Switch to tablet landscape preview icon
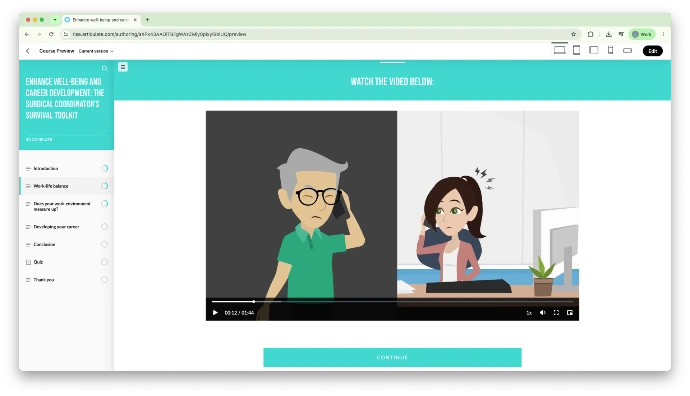This screenshot has height=396, width=690. [594, 50]
